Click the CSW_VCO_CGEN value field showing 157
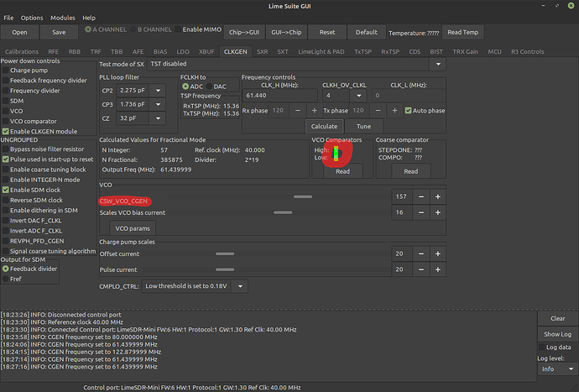Image resolution: width=579 pixels, height=392 pixels. (x=402, y=197)
